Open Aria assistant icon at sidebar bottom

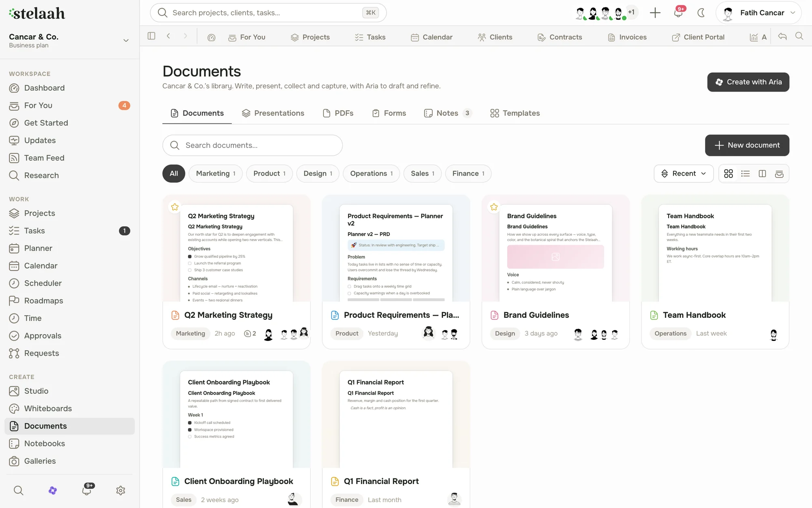(x=52, y=491)
